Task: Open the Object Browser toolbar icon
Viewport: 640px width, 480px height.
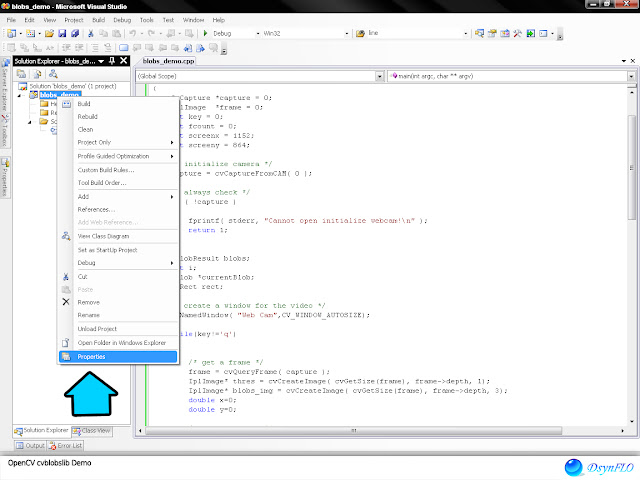Action: tap(505, 33)
